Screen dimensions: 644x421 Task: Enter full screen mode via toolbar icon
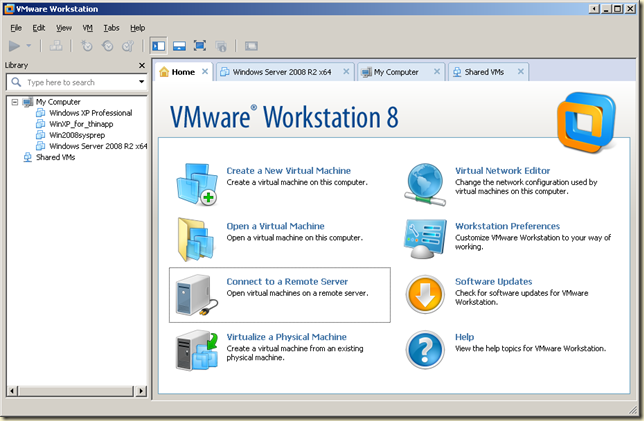[x=200, y=46]
